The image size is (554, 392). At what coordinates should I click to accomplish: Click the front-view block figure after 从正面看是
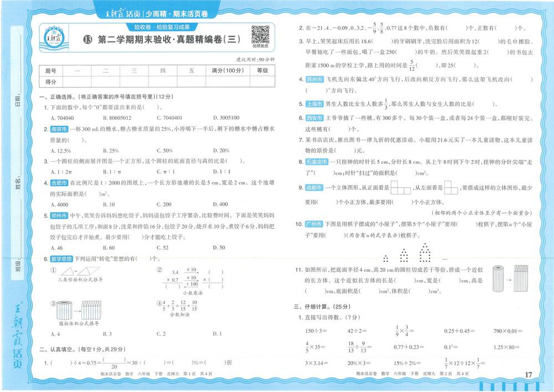pos(401,188)
